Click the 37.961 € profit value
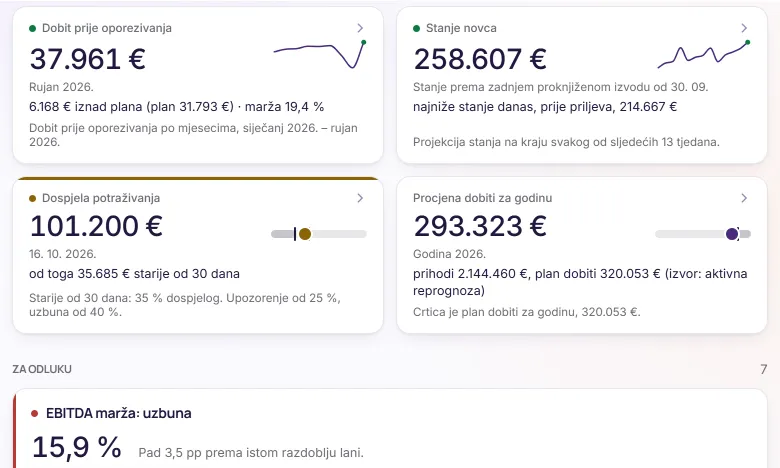This screenshot has height=468, width=780. tap(88, 59)
